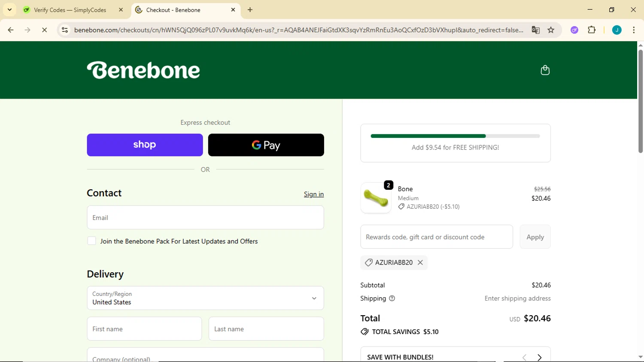Click the free shipping progress bar
This screenshot has height=362, width=644.
pyautogui.click(x=455, y=136)
